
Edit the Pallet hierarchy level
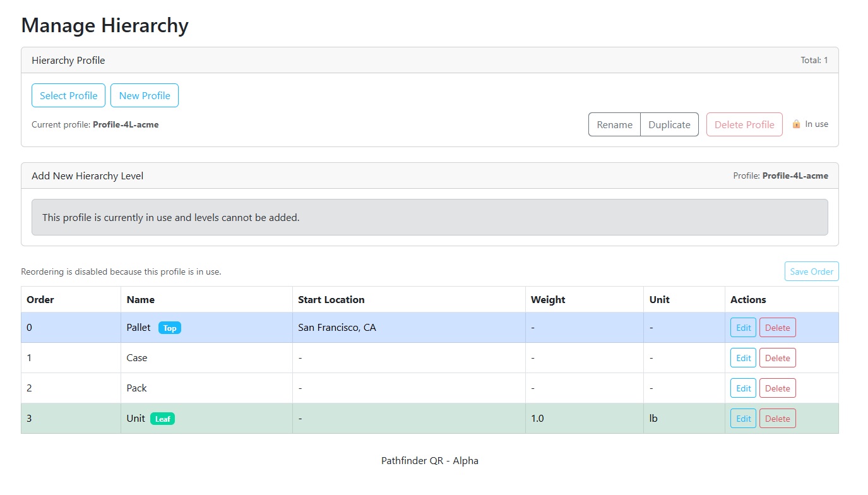point(743,328)
